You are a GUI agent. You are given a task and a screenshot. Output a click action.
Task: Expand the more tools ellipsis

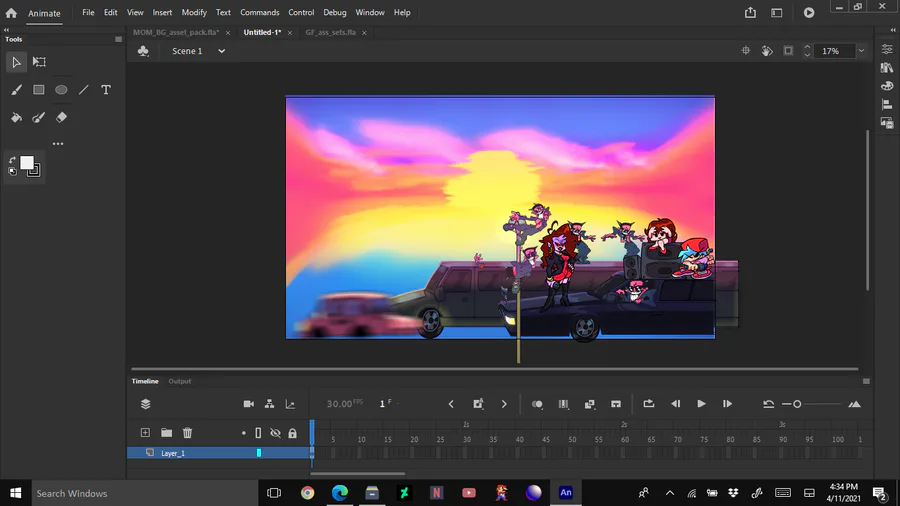point(58,144)
